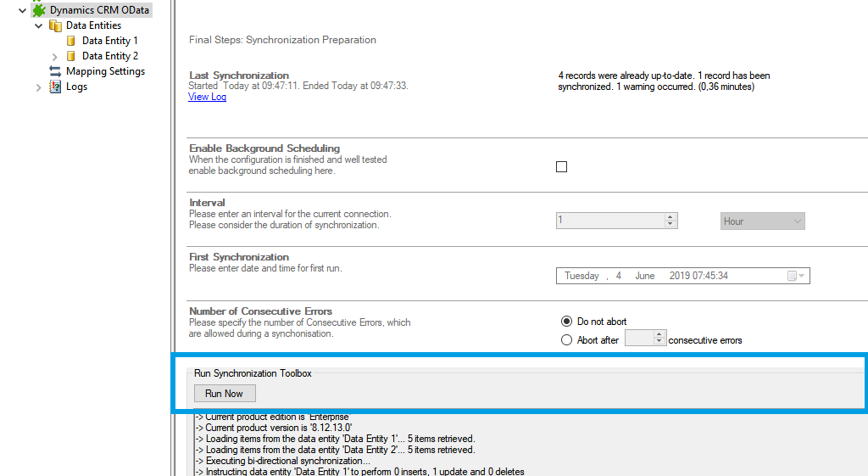
Task: Collapse the Data Entities tree node
Action: (39, 25)
